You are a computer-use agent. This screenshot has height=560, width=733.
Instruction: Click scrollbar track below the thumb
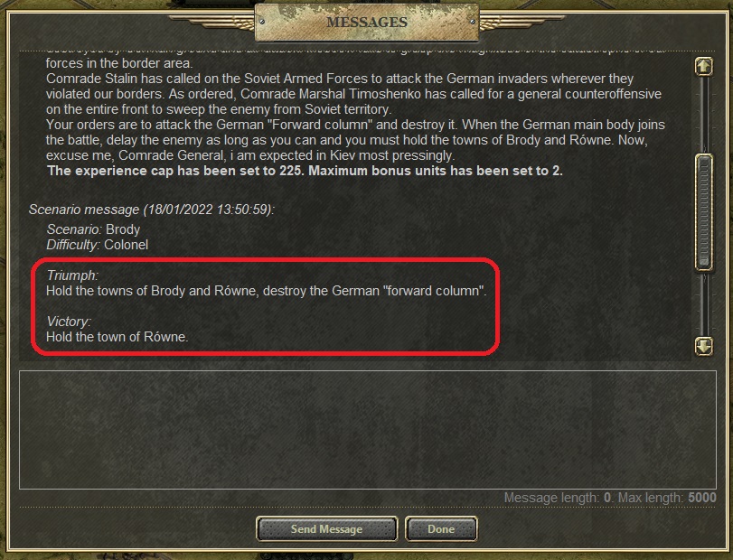[x=704, y=304]
